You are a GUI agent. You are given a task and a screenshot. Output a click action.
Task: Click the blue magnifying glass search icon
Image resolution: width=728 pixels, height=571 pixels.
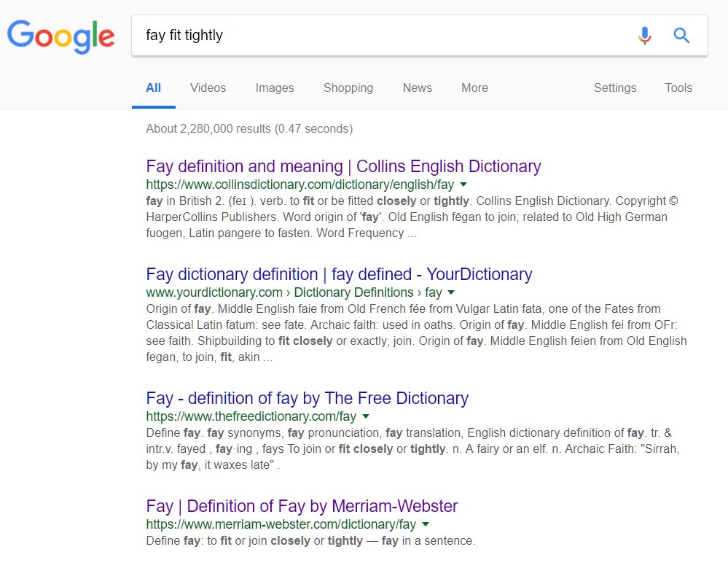pos(681,35)
